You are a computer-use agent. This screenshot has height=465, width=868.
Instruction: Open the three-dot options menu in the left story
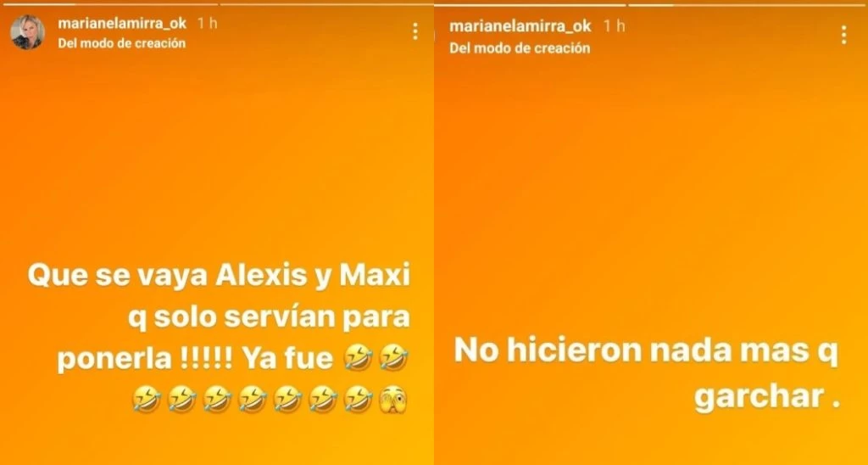pos(415,31)
